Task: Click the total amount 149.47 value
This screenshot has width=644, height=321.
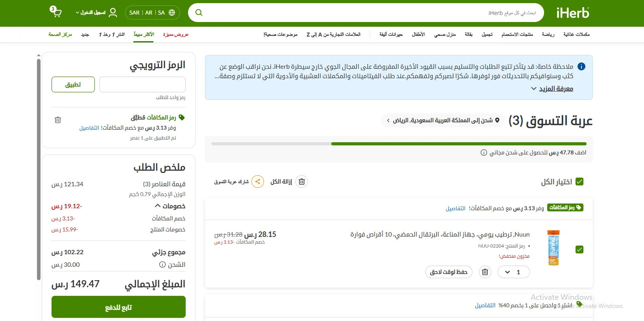Action: tap(76, 284)
